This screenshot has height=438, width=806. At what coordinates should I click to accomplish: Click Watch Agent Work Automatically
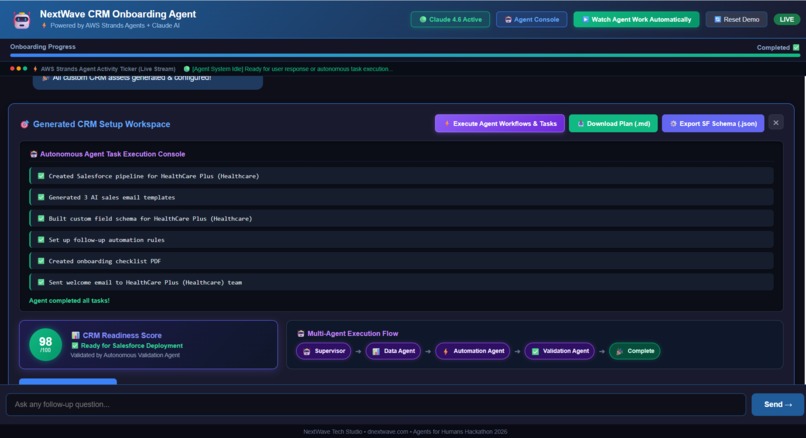pyautogui.click(x=636, y=20)
